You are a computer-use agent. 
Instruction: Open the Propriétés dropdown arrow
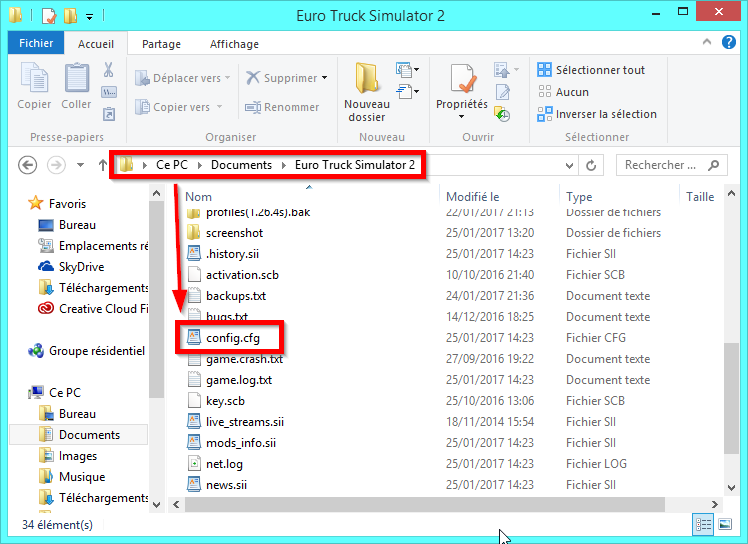(x=462, y=117)
